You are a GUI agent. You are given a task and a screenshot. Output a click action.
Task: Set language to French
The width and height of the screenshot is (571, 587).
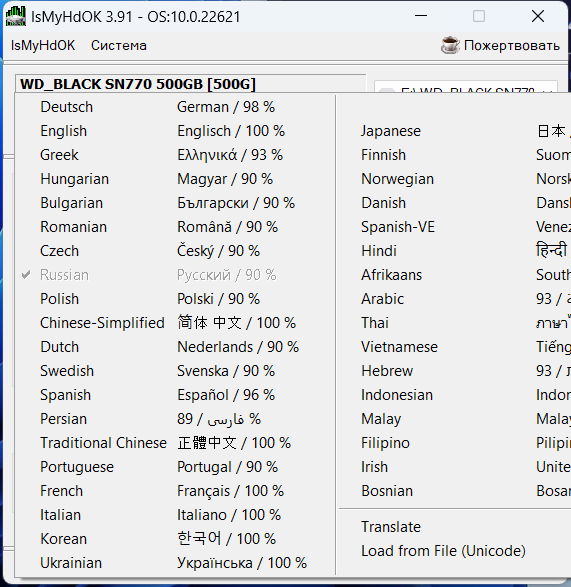coord(175,490)
